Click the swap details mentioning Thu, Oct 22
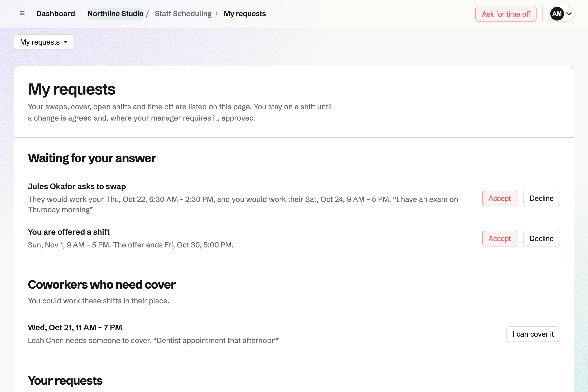Viewport: 588px width, 392px height. pyautogui.click(x=243, y=205)
